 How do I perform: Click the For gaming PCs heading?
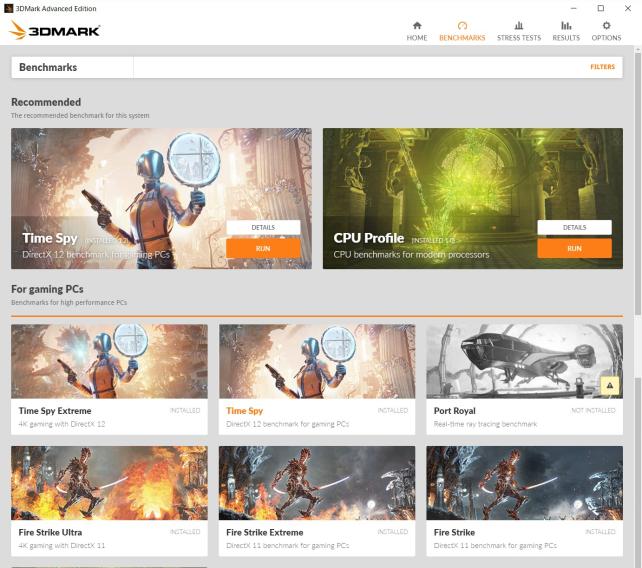point(47,289)
